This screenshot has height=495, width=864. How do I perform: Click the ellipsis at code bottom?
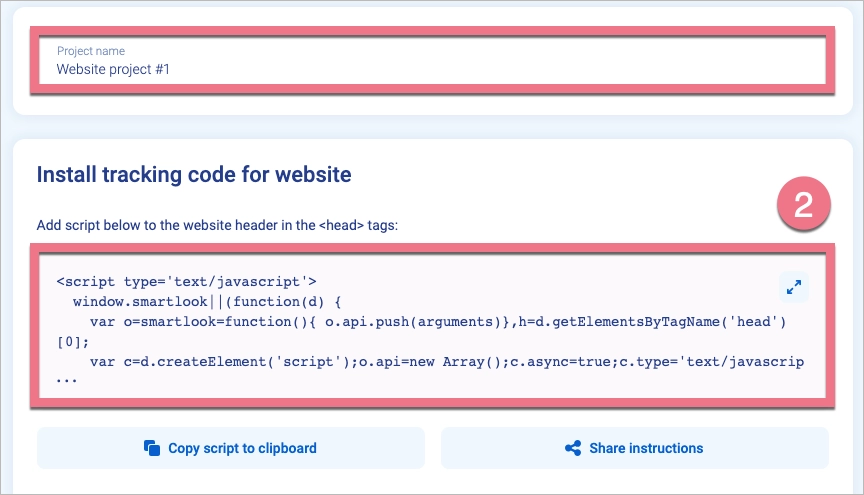[66, 381]
